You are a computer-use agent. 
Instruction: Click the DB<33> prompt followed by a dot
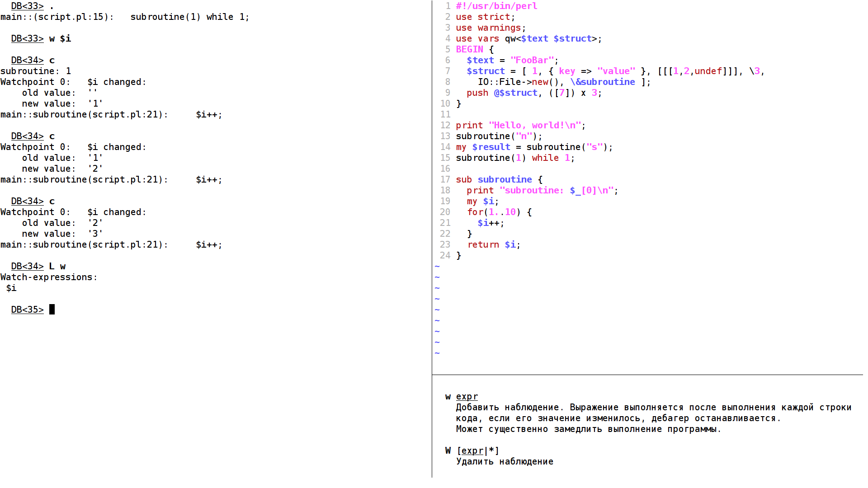(x=33, y=6)
